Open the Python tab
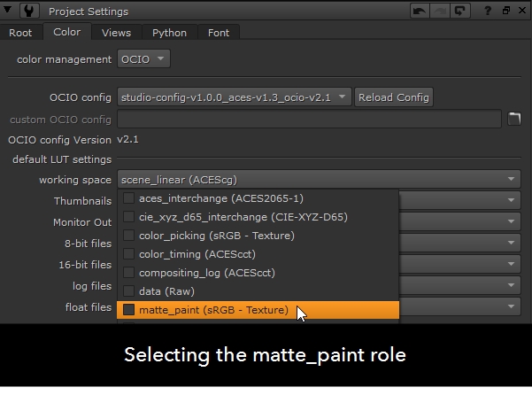 tap(169, 33)
